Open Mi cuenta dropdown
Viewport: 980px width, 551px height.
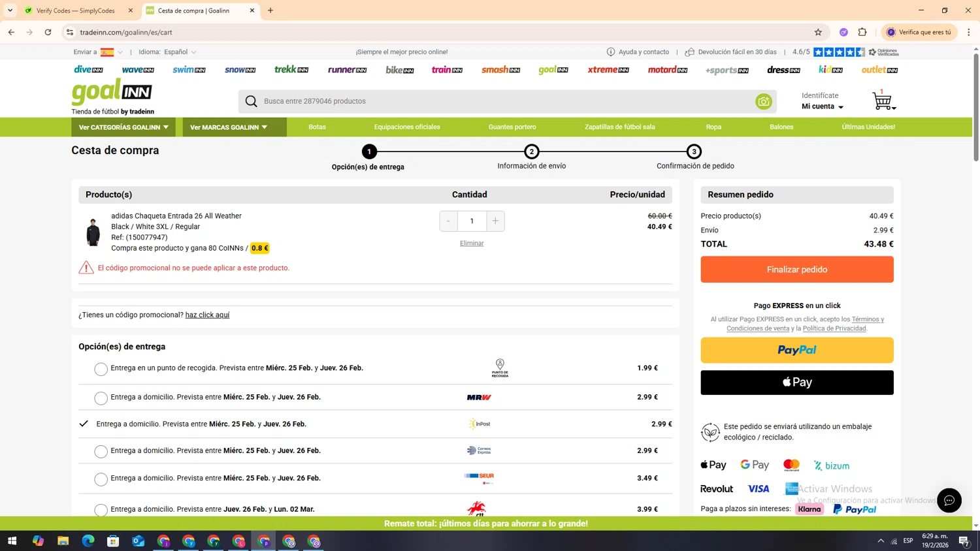pyautogui.click(x=822, y=106)
